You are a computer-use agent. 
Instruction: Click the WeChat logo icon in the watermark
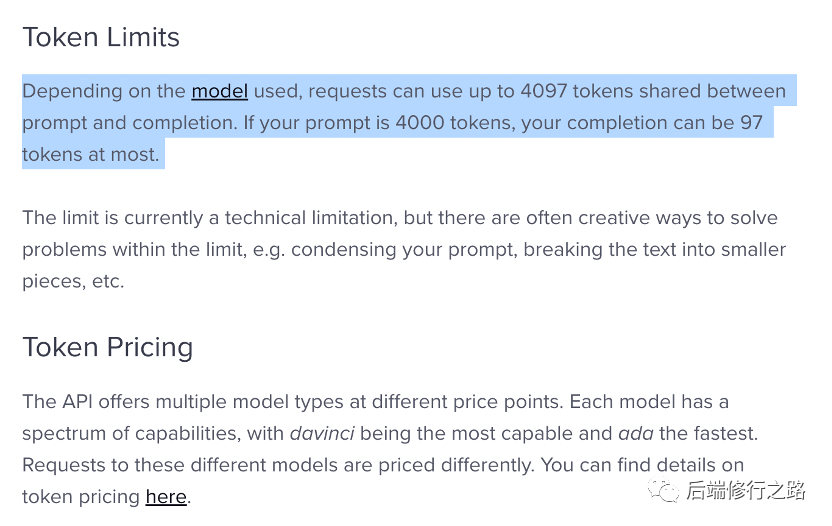[x=663, y=490]
